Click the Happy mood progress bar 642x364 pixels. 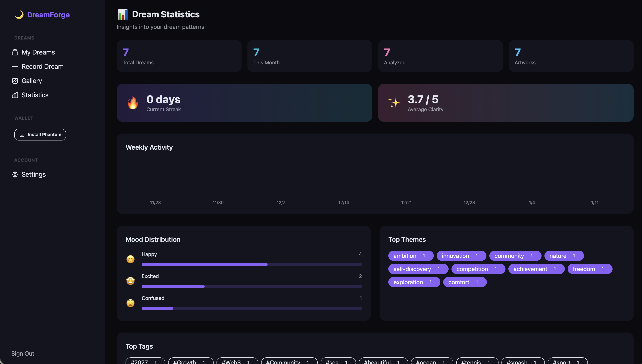coord(252,264)
